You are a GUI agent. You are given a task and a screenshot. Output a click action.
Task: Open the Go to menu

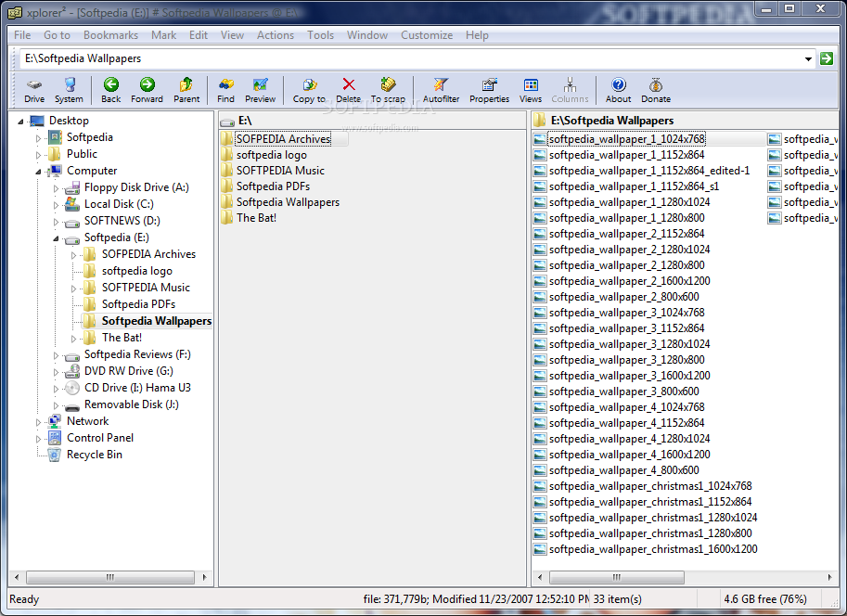(57, 35)
